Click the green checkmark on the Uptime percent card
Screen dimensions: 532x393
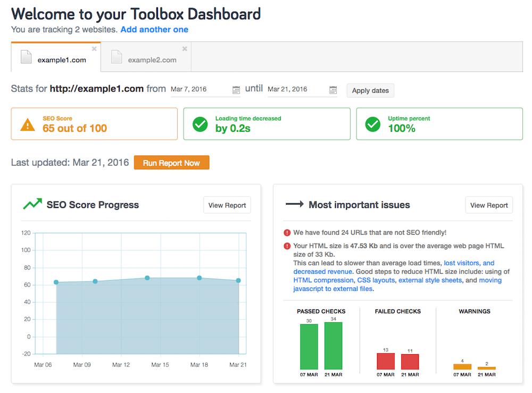point(372,123)
